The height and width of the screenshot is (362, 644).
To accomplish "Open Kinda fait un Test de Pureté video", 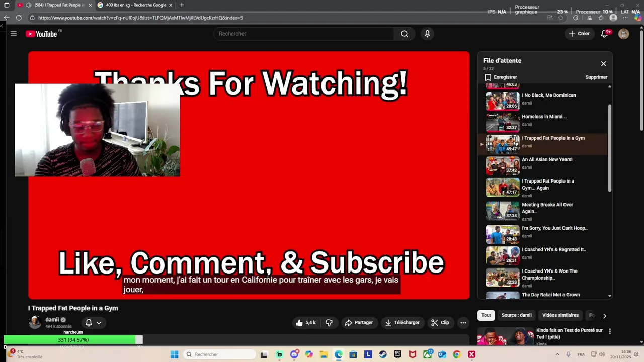I will pyautogui.click(x=569, y=333).
